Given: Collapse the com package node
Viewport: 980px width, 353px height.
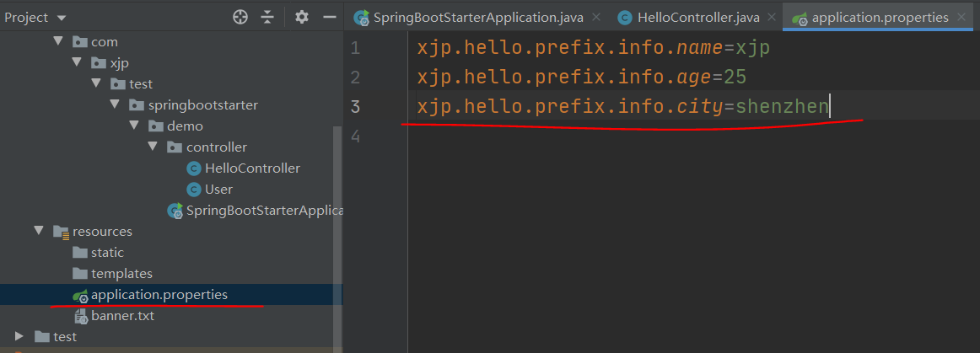Looking at the screenshot, I should 58,41.
